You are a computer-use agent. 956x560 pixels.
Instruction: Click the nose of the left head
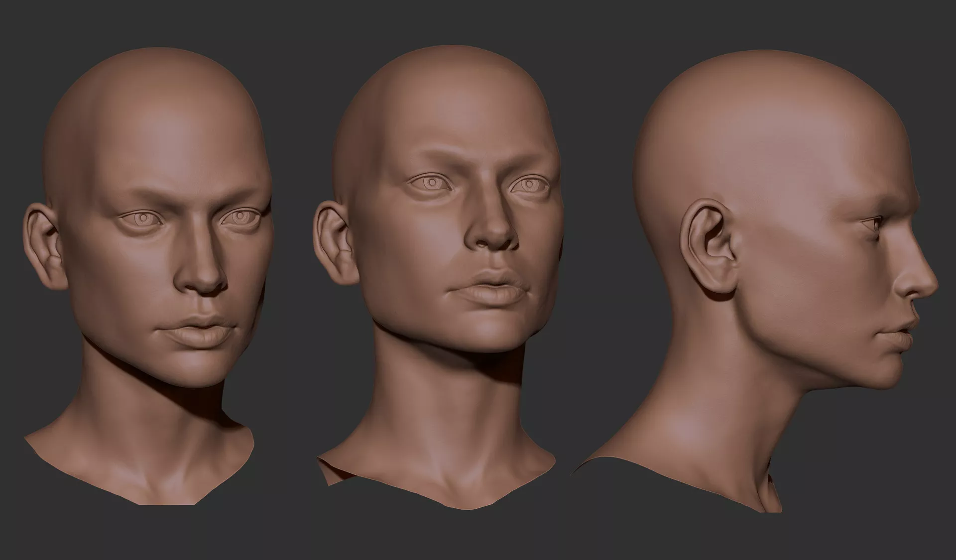[x=205, y=276]
